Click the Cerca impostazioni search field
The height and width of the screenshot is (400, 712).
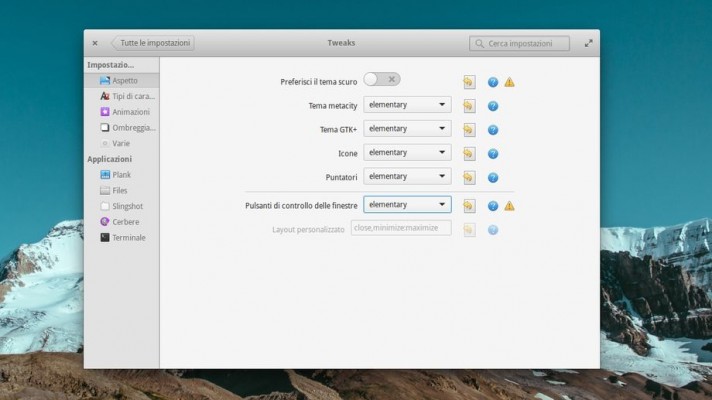(520, 43)
